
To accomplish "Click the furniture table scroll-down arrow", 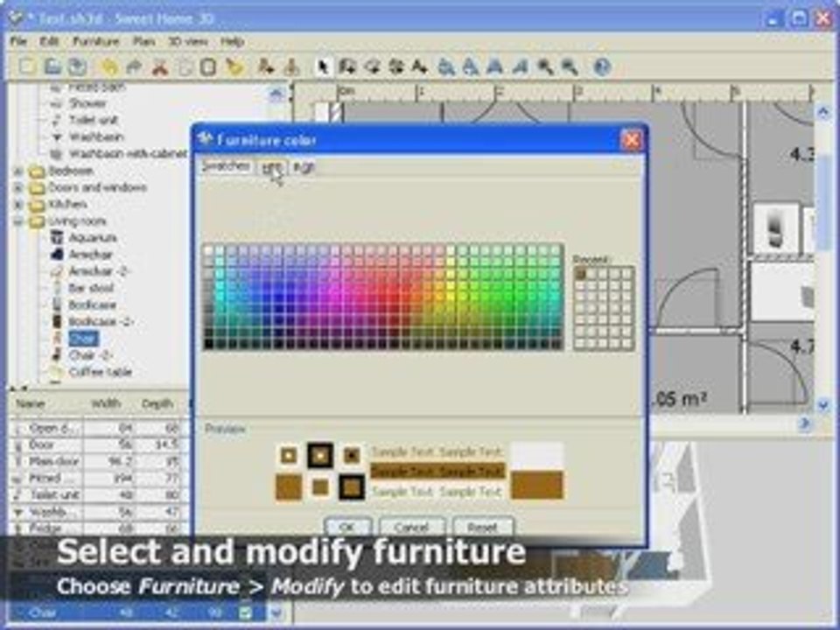I will pyautogui.click(x=277, y=612).
